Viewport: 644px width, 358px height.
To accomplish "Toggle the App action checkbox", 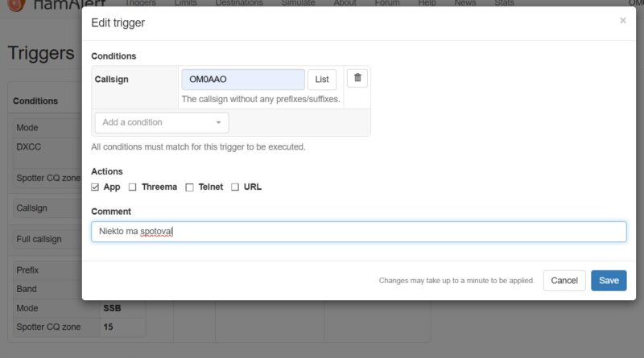I will [95, 187].
